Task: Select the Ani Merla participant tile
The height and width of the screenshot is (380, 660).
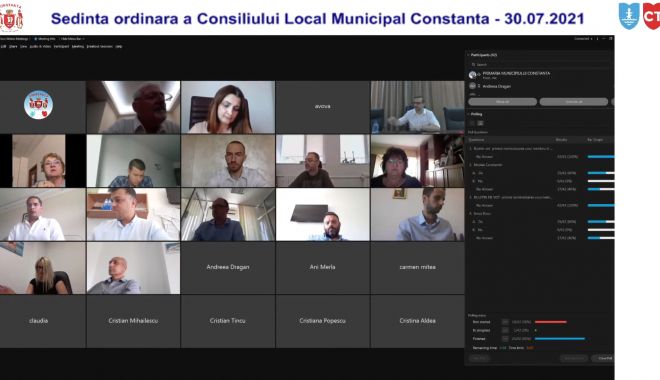Action: pyautogui.click(x=322, y=268)
